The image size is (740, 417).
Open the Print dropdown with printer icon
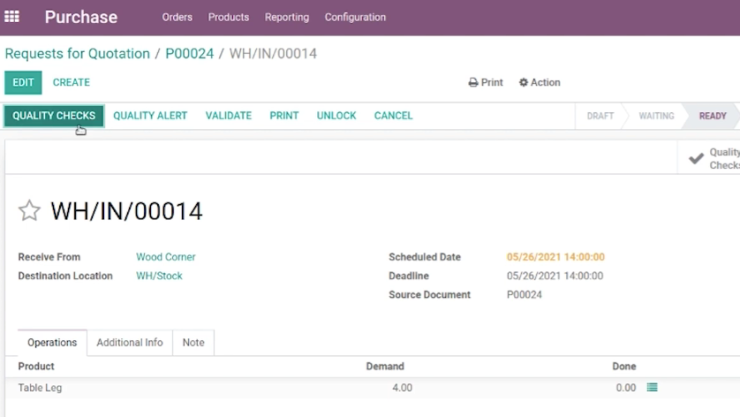pyautogui.click(x=486, y=83)
